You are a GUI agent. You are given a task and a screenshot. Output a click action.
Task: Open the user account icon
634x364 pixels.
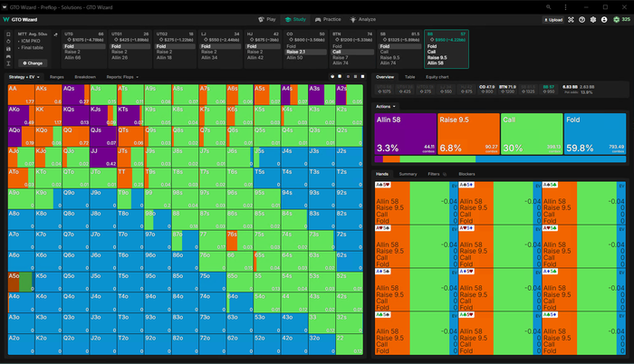point(604,19)
